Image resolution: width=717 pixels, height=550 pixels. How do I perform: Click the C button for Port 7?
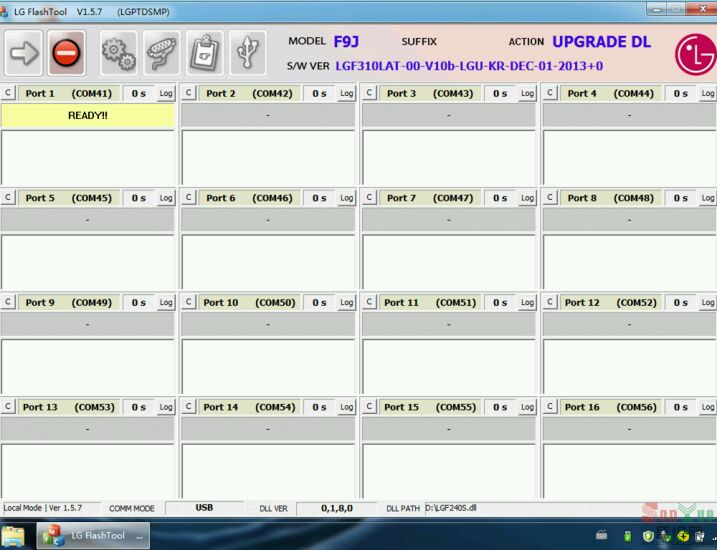point(369,198)
